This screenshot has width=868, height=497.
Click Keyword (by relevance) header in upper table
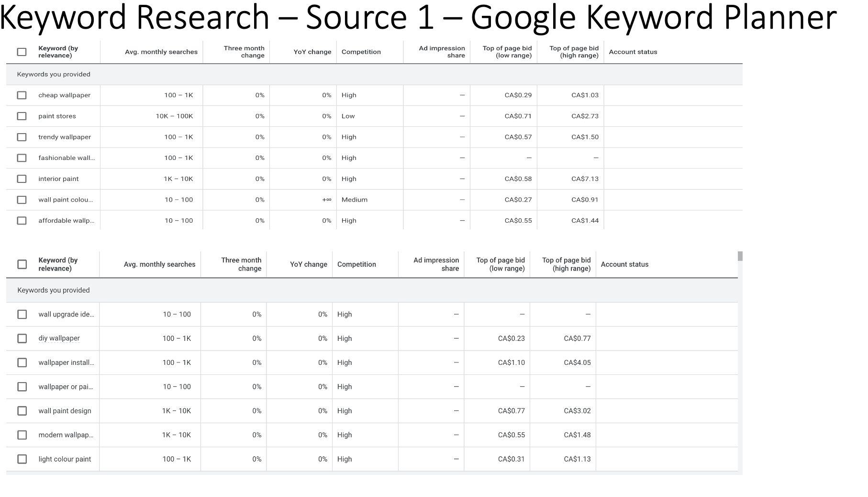click(58, 52)
